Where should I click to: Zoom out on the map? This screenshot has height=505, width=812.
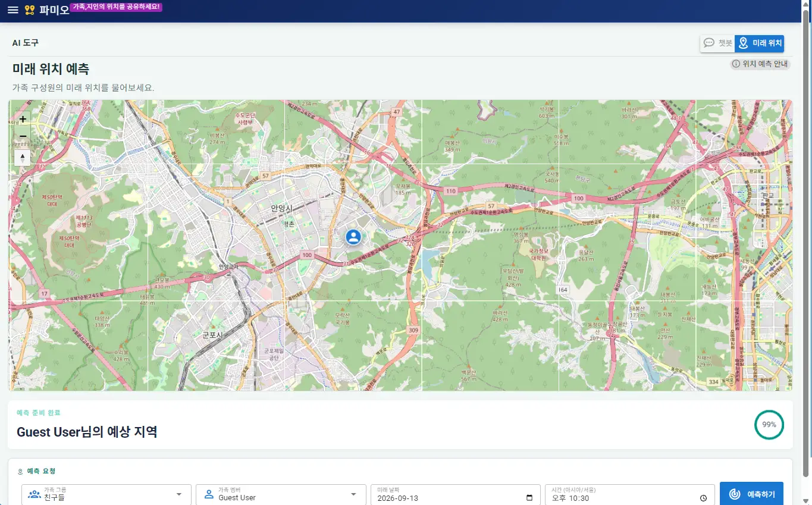(x=23, y=136)
